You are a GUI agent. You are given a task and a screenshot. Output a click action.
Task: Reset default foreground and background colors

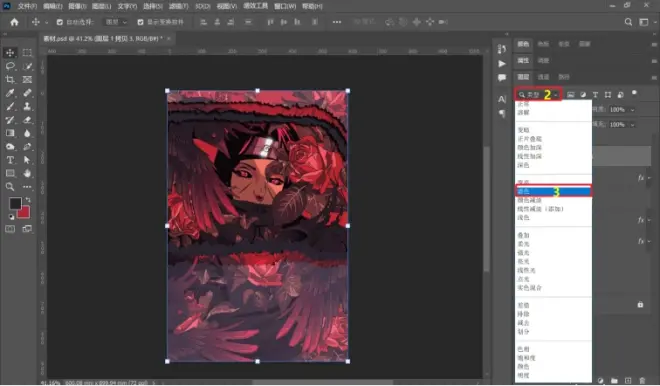coord(11,217)
